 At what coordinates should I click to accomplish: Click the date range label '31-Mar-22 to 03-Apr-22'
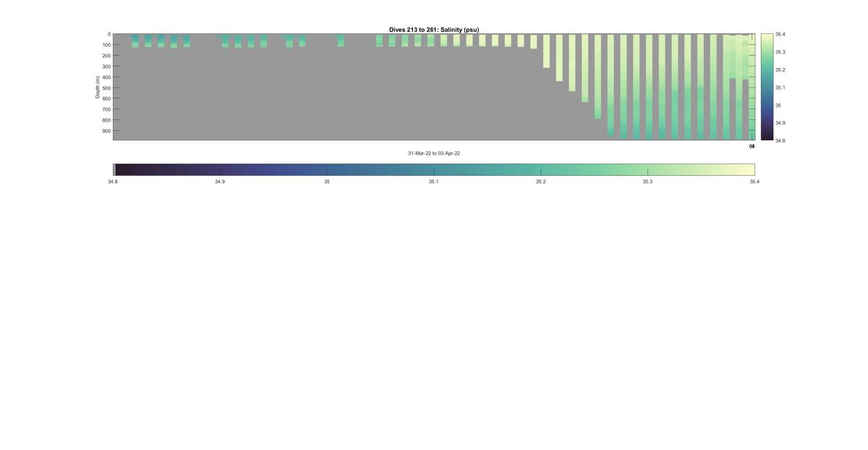434,153
